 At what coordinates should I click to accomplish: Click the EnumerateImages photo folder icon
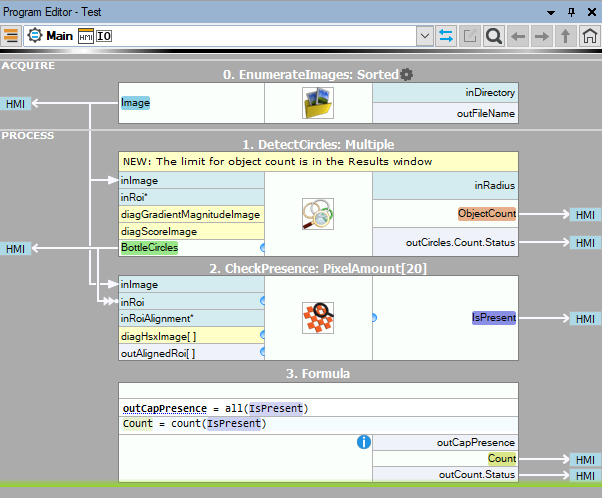coord(318,103)
